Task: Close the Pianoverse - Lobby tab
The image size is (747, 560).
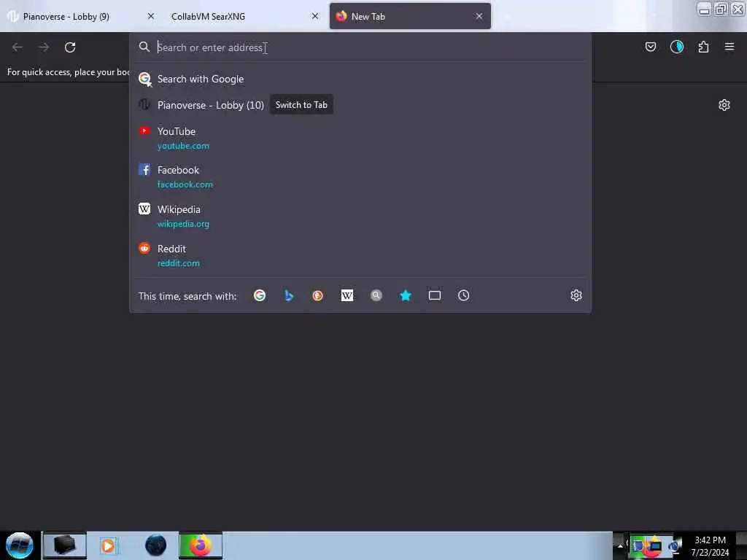Action: (x=151, y=16)
